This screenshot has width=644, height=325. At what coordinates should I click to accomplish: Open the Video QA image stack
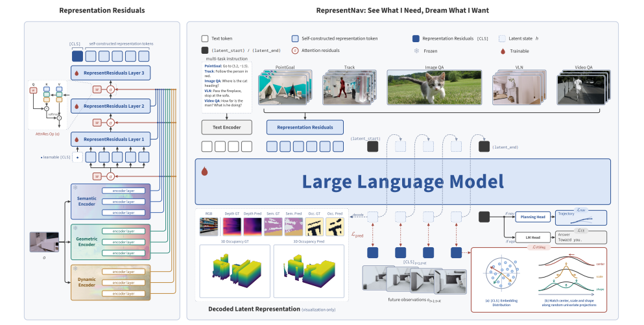584,88
